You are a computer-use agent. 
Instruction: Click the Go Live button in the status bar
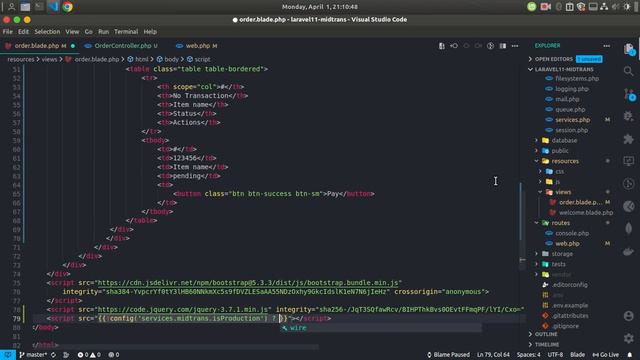[606, 355]
